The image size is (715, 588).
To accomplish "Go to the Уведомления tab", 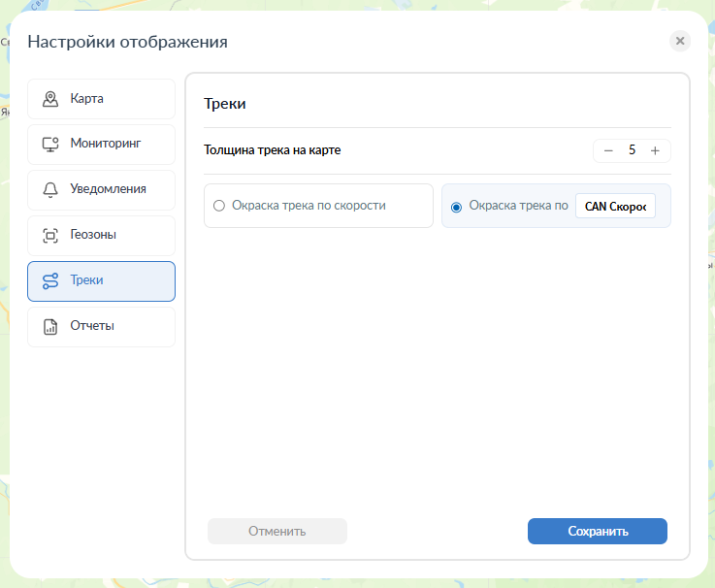I will pos(101,190).
